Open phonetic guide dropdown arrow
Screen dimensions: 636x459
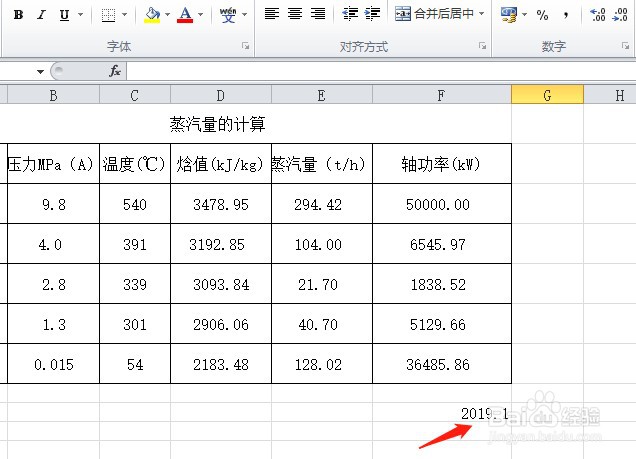coord(244,15)
